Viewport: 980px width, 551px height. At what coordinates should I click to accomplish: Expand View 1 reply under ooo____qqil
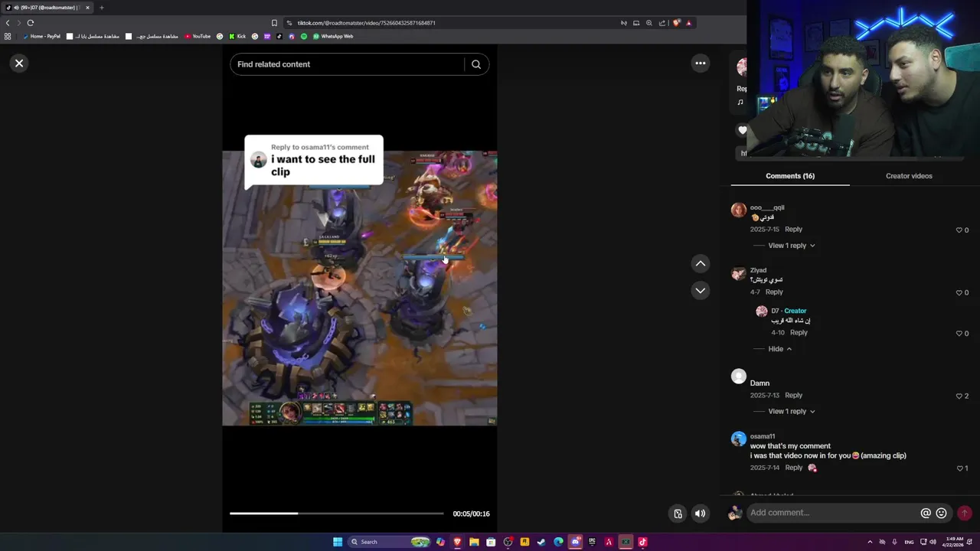tap(791, 246)
